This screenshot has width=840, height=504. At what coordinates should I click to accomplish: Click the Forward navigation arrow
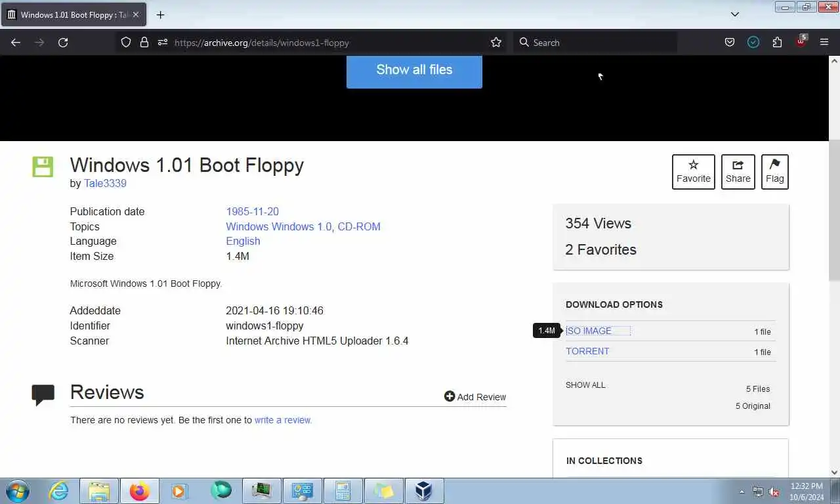[x=39, y=43]
